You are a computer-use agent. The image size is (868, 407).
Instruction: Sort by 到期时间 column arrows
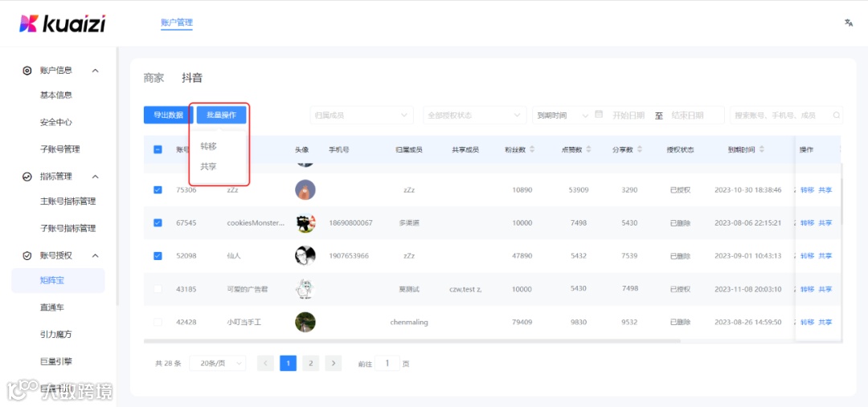(x=762, y=149)
